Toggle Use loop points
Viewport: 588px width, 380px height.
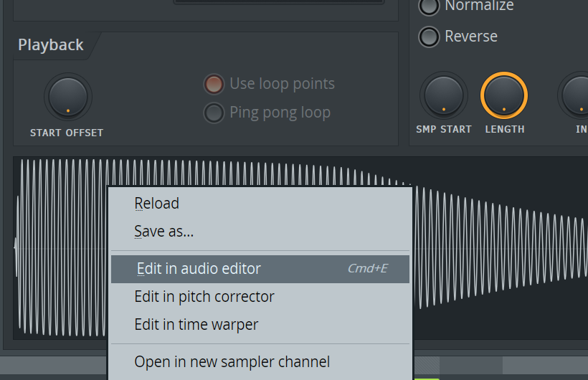[214, 84]
